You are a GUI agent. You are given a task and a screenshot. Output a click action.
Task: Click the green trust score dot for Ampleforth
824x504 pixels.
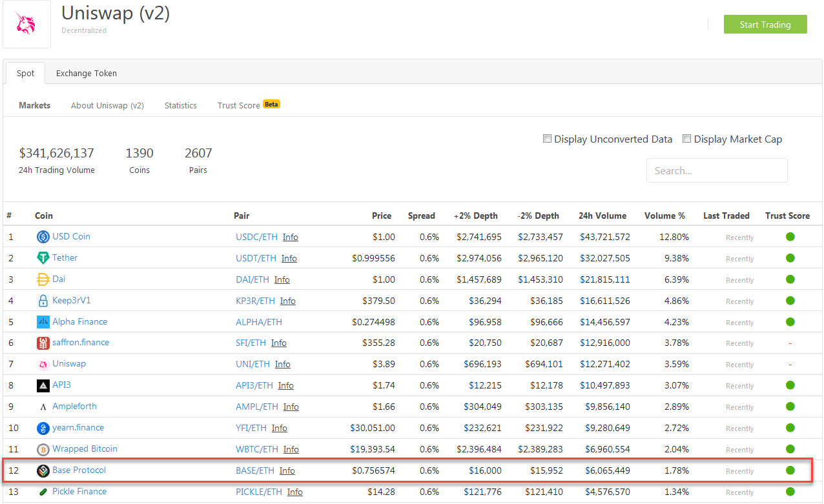pyautogui.click(x=790, y=407)
